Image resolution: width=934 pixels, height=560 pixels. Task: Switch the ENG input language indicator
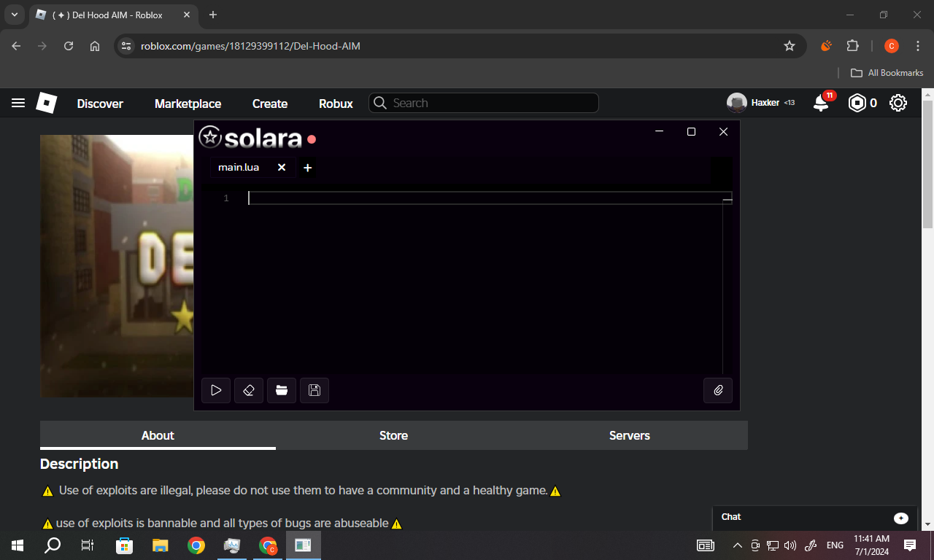click(x=835, y=545)
